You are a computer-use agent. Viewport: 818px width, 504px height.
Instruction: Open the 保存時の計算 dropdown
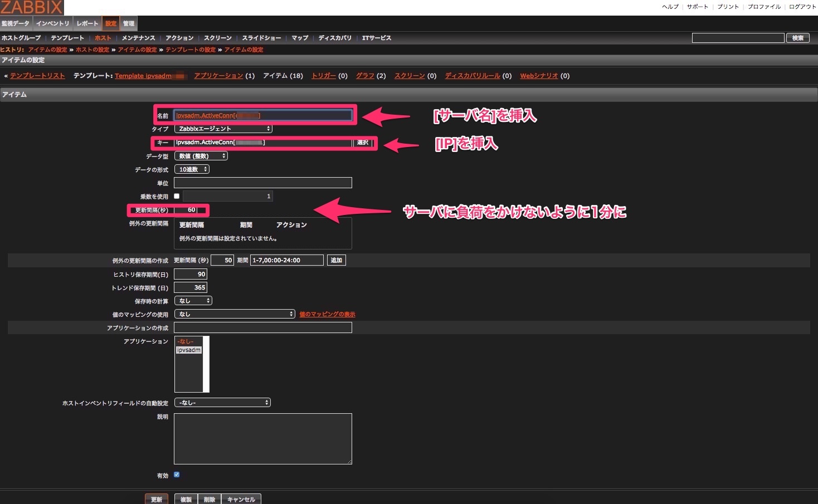click(x=193, y=301)
